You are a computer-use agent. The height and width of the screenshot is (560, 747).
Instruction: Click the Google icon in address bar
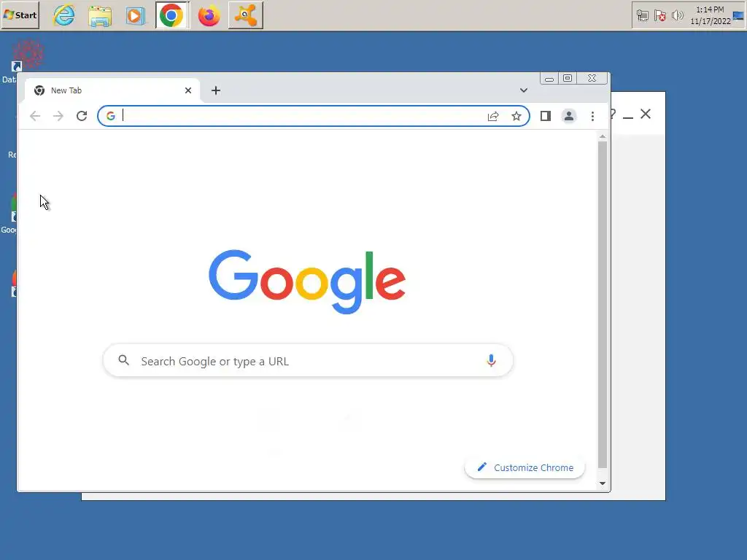(111, 116)
